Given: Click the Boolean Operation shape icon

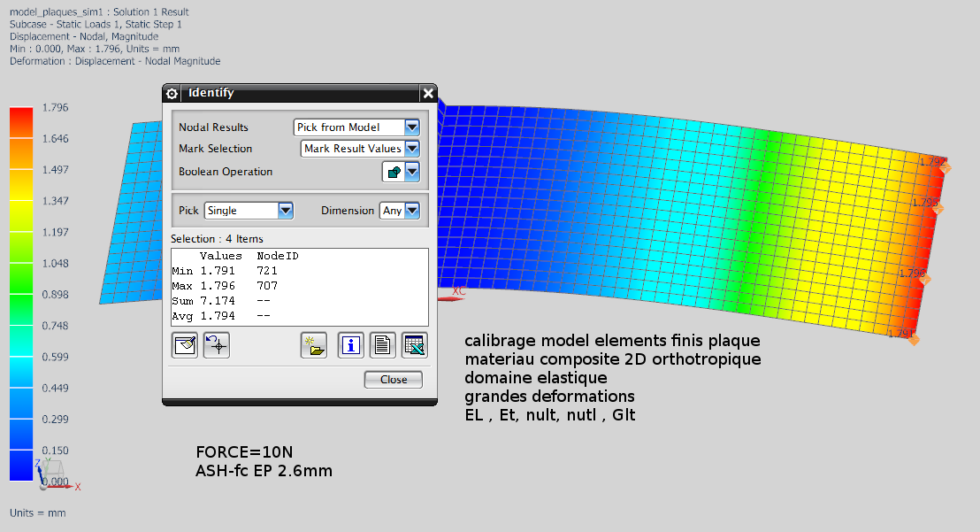Looking at the screenshot, I should click(x=394, y=172).
